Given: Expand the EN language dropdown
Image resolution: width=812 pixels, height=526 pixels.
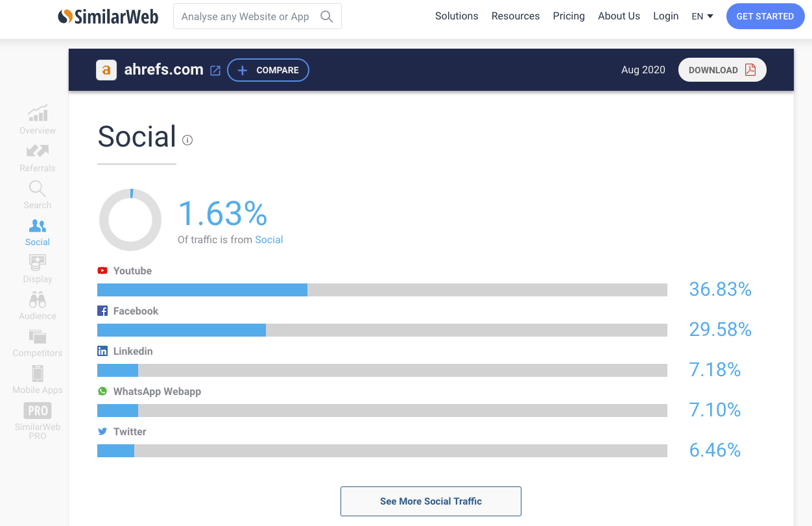Looking at the screenshot, I should [702, 16].
